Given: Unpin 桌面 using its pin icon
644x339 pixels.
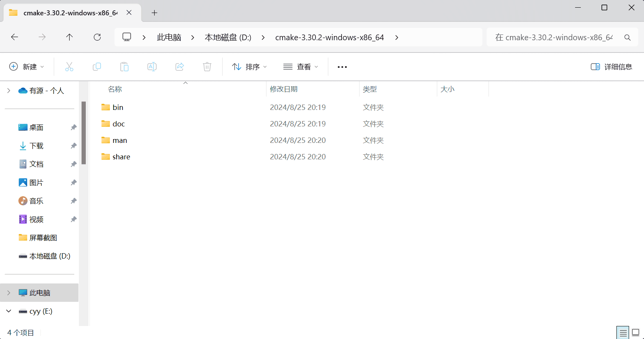Looking at the screenshot, I should pyautogui.click(x=74, y=127).
